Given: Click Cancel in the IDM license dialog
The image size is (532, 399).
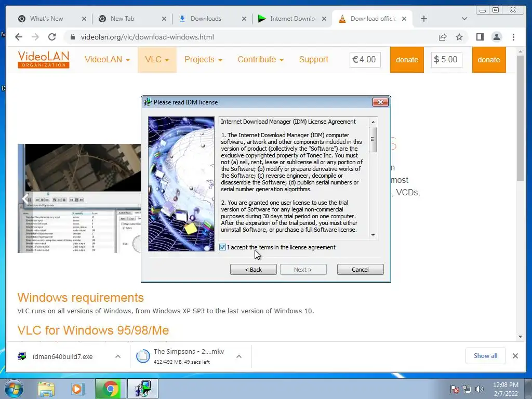Looking at the screenshot, I should pyautogui.click(x=361, y=270).
